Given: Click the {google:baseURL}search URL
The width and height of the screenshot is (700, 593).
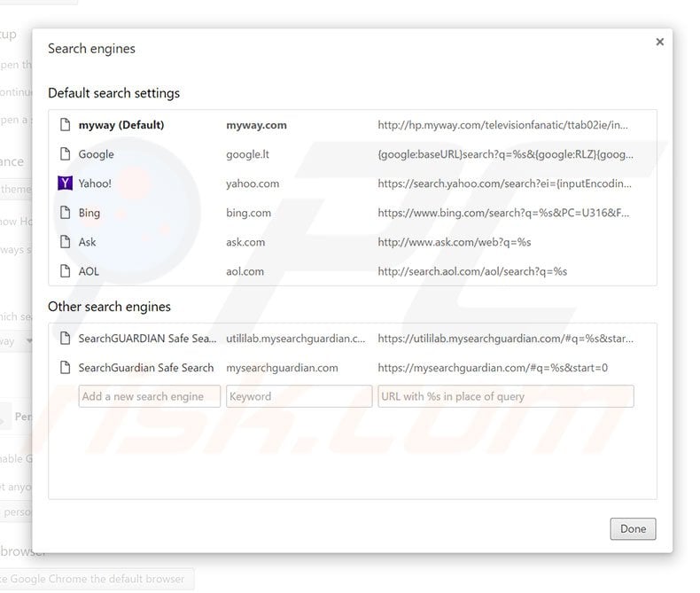Looking at the screenshot, I should [505, 154].
